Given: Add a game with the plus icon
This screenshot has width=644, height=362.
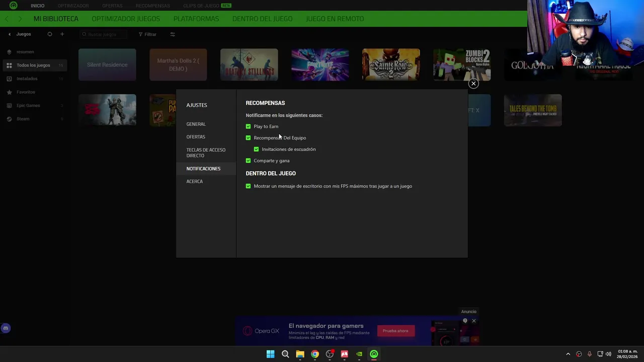Looking at the screenshot, I should [62, 34].
